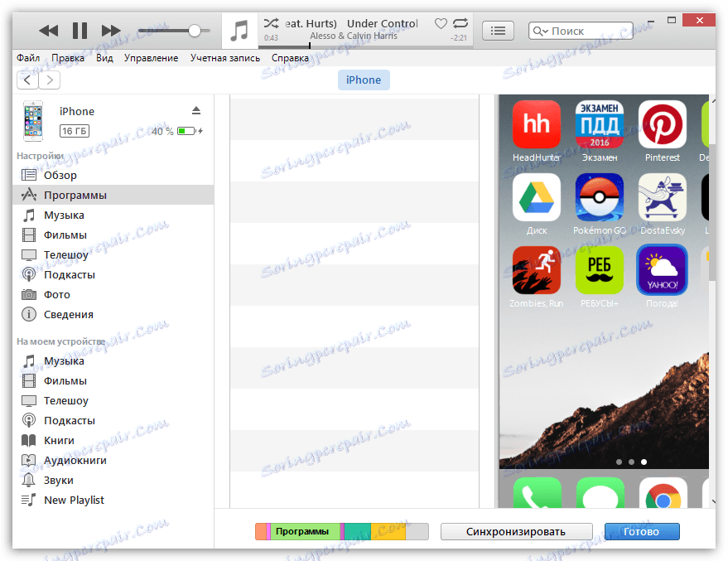Screen dimensions: 728x561
Task: Open Музыка under Настройки
Action: coord(113,215)
